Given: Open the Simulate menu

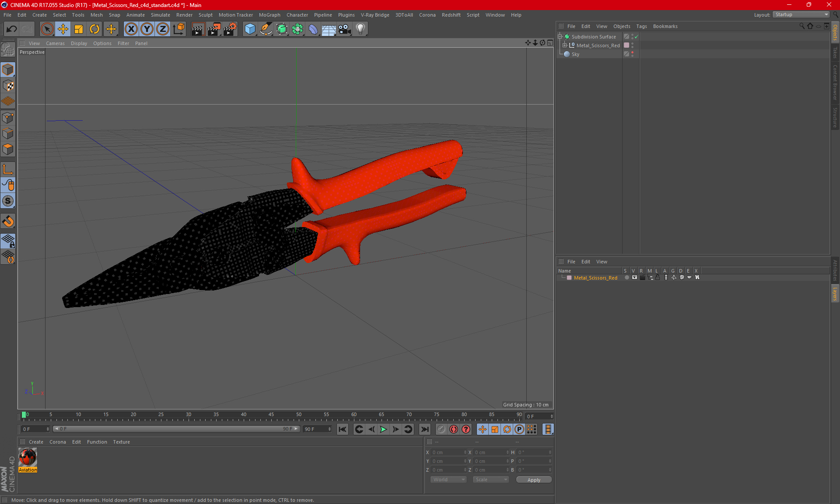Looking at the screenshot, I should [161, 15].
